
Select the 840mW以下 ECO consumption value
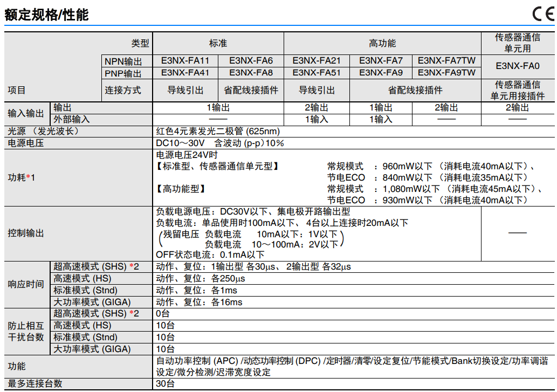(x=408, y=177)
